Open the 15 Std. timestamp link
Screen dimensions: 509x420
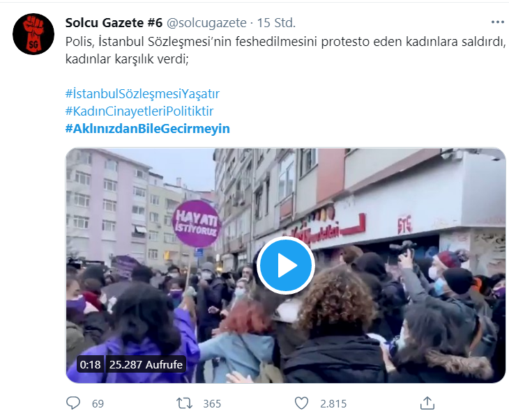pos(276,23)
